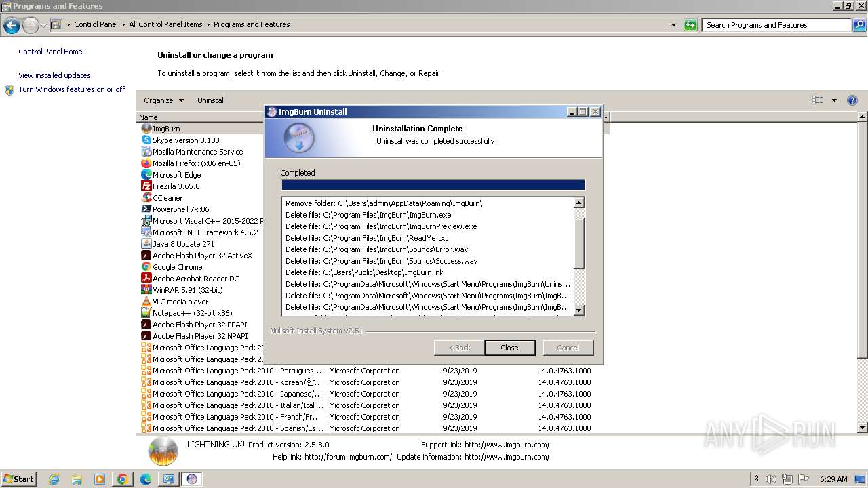Select CCleaner icon in list

pos(146,198)
